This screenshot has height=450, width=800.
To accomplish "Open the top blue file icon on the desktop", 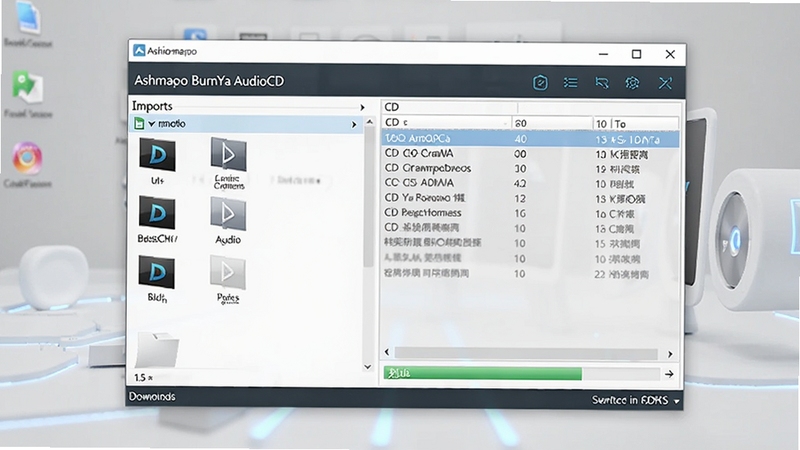I will coord(29,18).
